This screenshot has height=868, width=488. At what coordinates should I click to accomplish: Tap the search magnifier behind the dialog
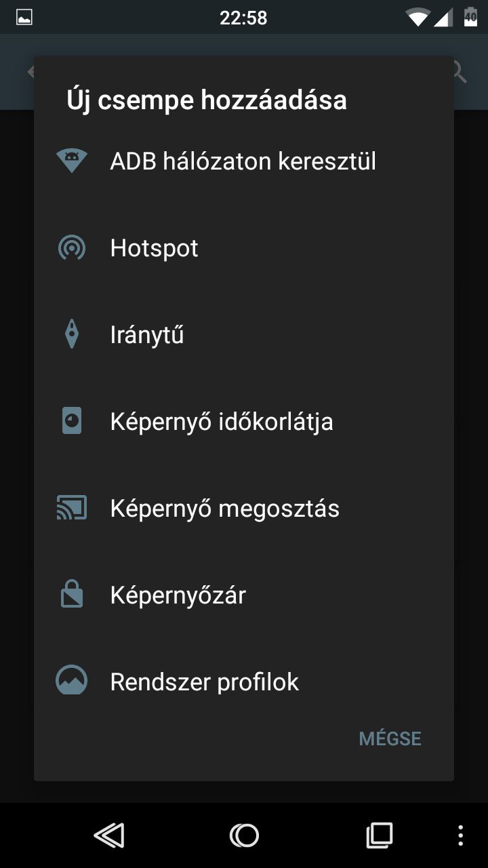(461, 72)
